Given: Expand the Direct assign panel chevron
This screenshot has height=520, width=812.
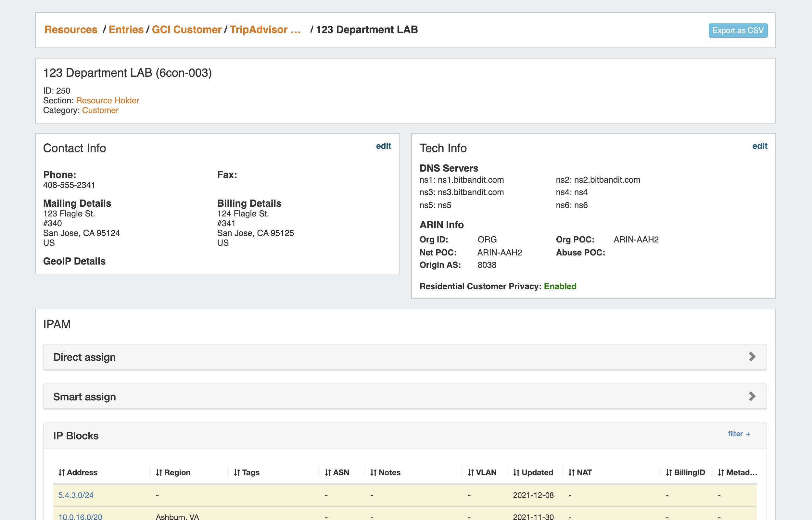Looking at the screenshot, I should pyautogui.click(x=752, y=357).
